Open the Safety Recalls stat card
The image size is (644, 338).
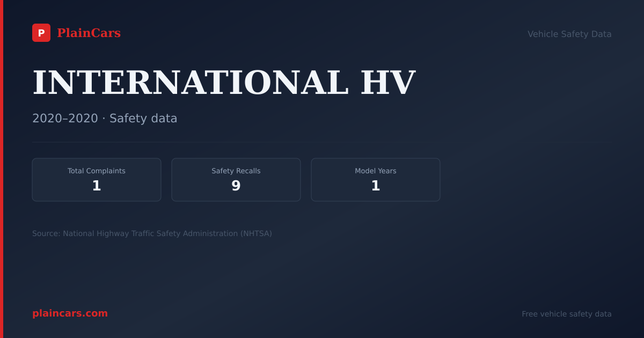[236, 180]
